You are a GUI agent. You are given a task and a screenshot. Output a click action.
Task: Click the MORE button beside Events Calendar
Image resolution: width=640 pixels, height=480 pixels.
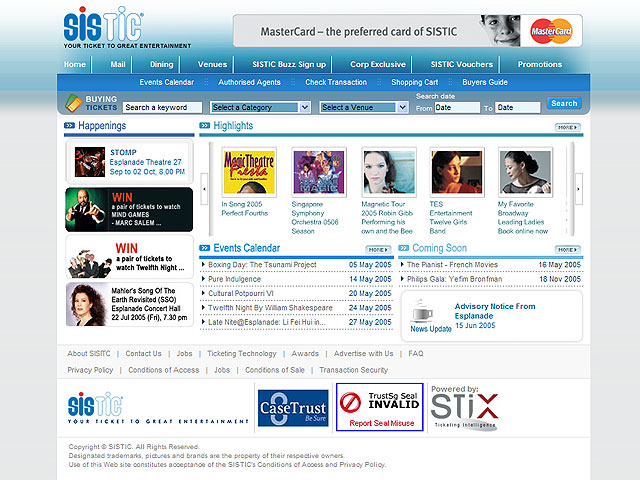tap(378, 249)
